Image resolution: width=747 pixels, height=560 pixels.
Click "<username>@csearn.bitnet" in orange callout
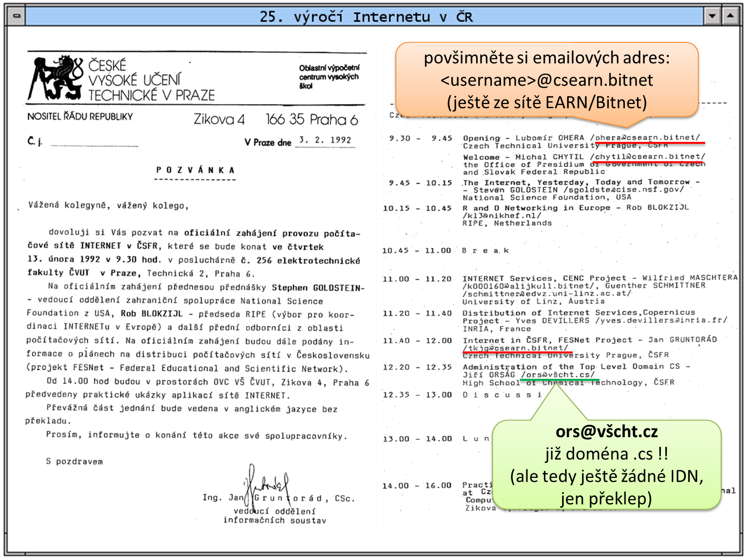point(547,80)
